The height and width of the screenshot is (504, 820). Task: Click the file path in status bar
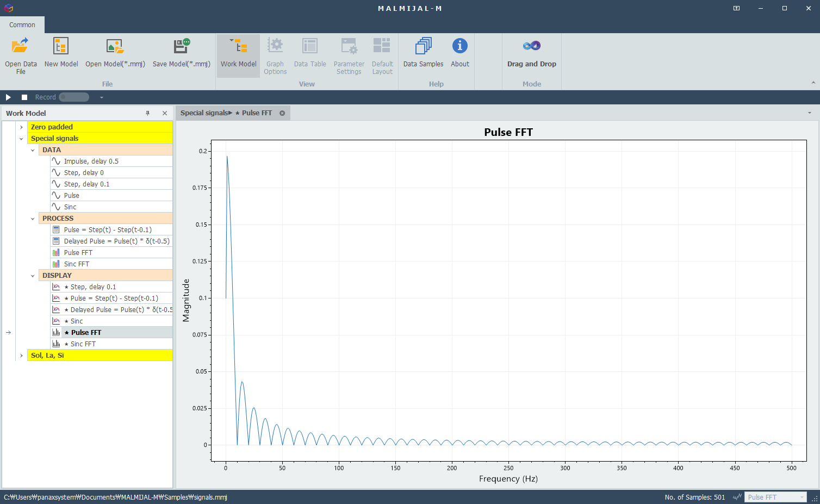tap(115, 497)
